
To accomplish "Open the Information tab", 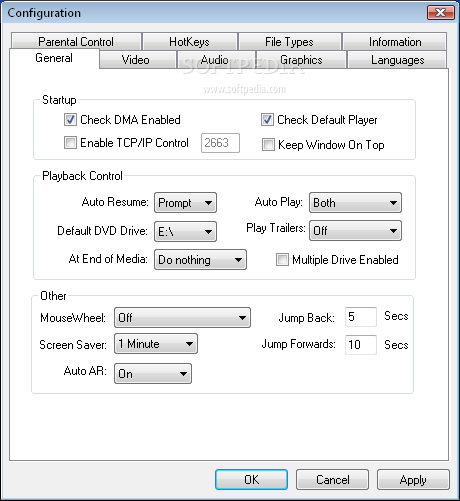I will pos(395,42).
